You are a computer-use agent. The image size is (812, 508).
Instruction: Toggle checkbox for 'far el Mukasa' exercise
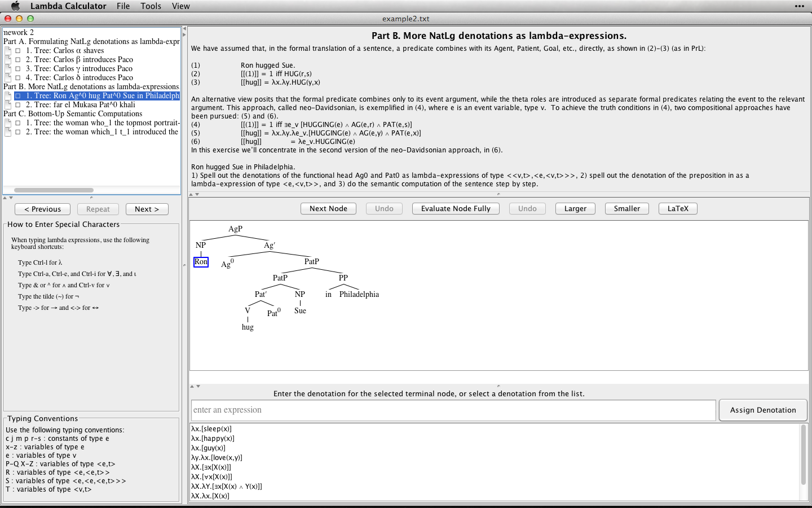18,105
